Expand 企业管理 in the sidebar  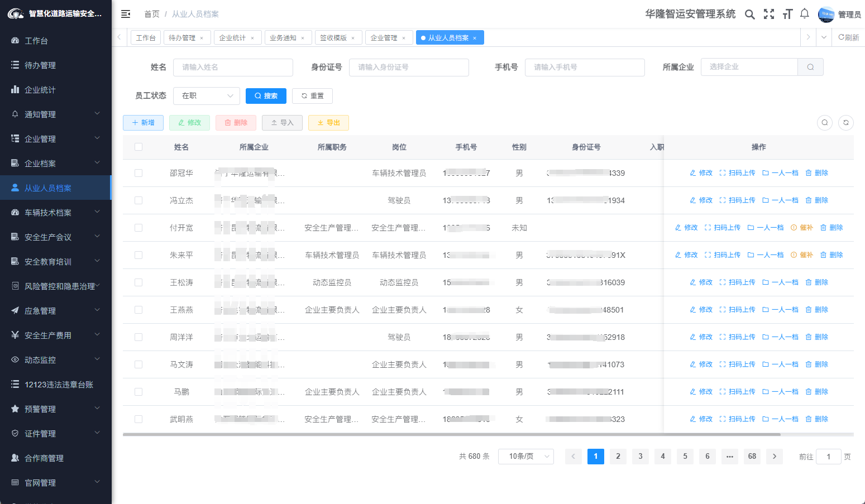tap(56, 139)
